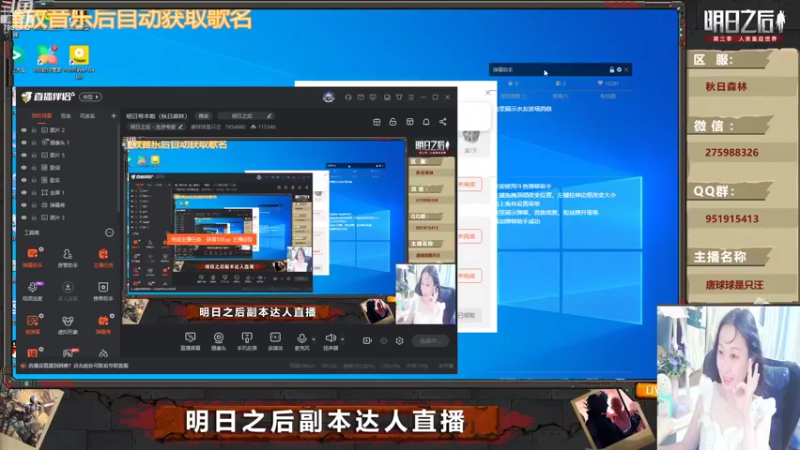Collapse the 工具箱 toolbox panel
Screen dimensions: 800x450
[109, 233]
